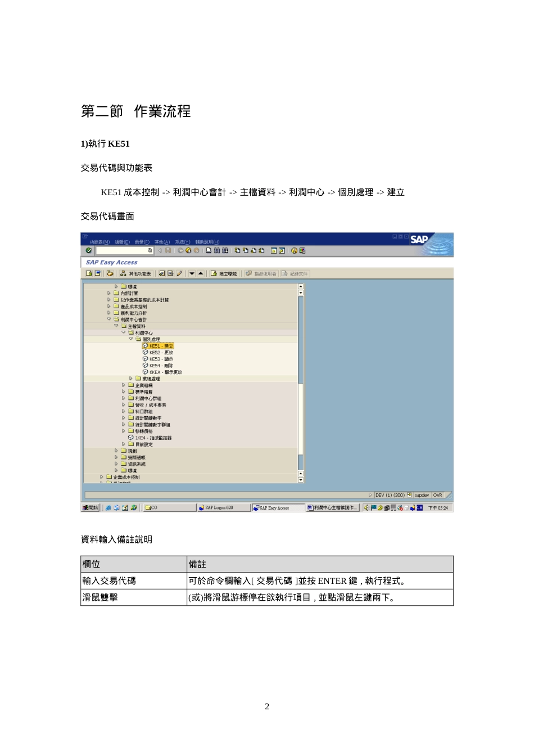534x756 pixels.
Task: Click the 1KE4 指派監控器 transaction icon
Action: coord(131,438)
